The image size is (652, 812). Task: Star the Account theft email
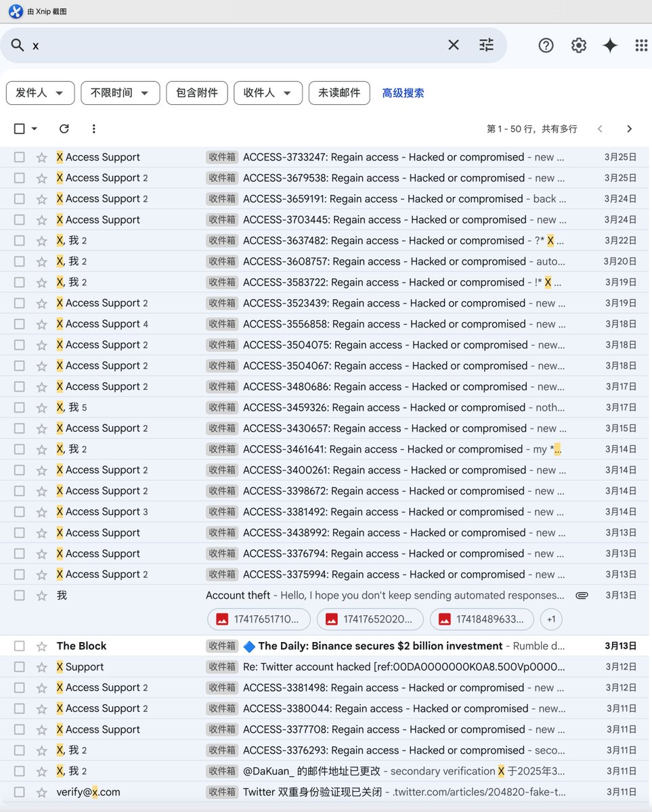(42, 595)
